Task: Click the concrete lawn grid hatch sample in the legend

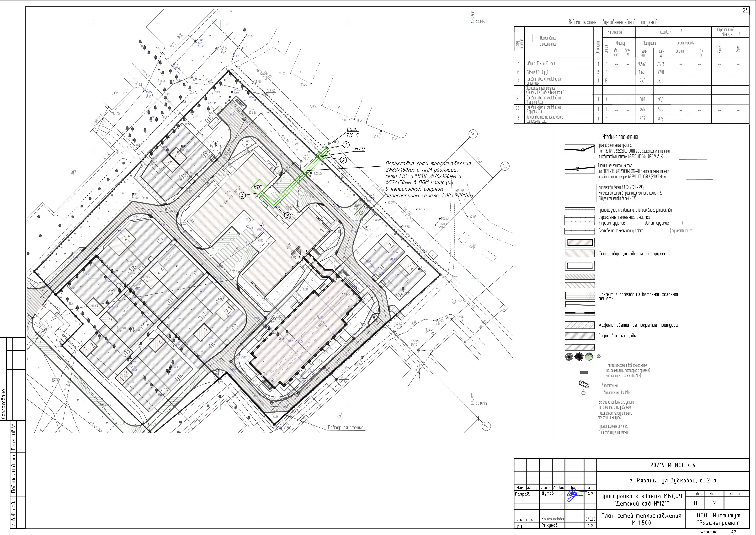Action: tap(580, 295)
